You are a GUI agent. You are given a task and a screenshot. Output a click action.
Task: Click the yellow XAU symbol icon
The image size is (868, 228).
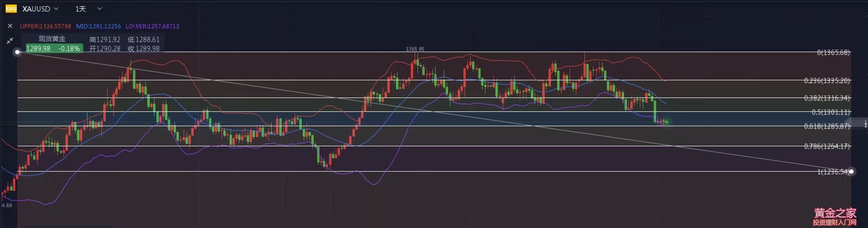click(x=11, y=9)
